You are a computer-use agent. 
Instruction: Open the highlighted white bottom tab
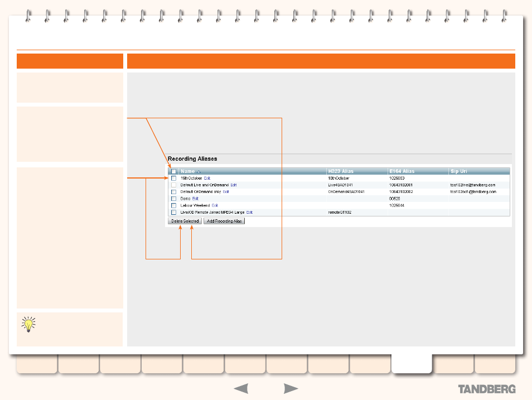point(412,364)
